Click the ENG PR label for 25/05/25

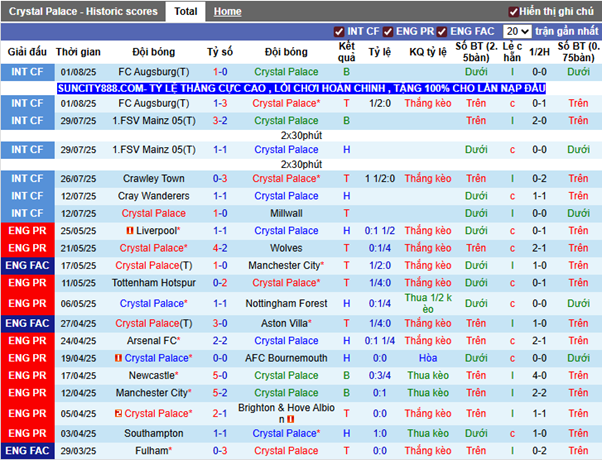pos(27,231)
